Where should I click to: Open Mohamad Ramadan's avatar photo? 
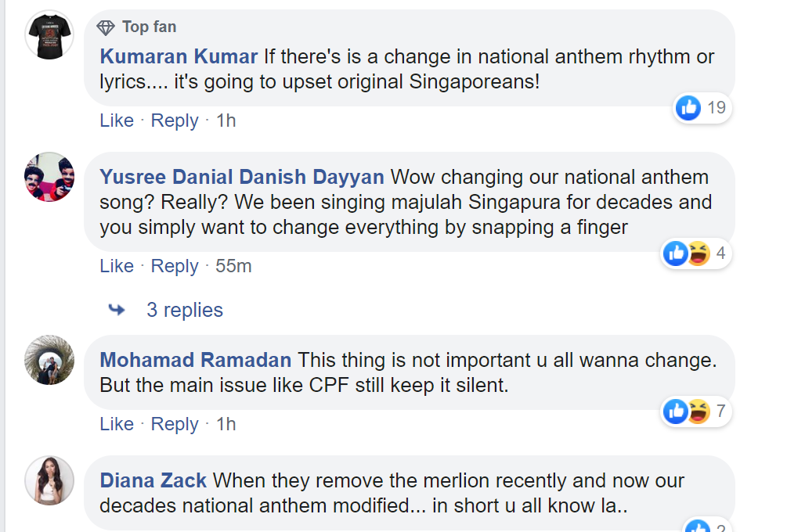pyautogui.click(x=49, y=360)
